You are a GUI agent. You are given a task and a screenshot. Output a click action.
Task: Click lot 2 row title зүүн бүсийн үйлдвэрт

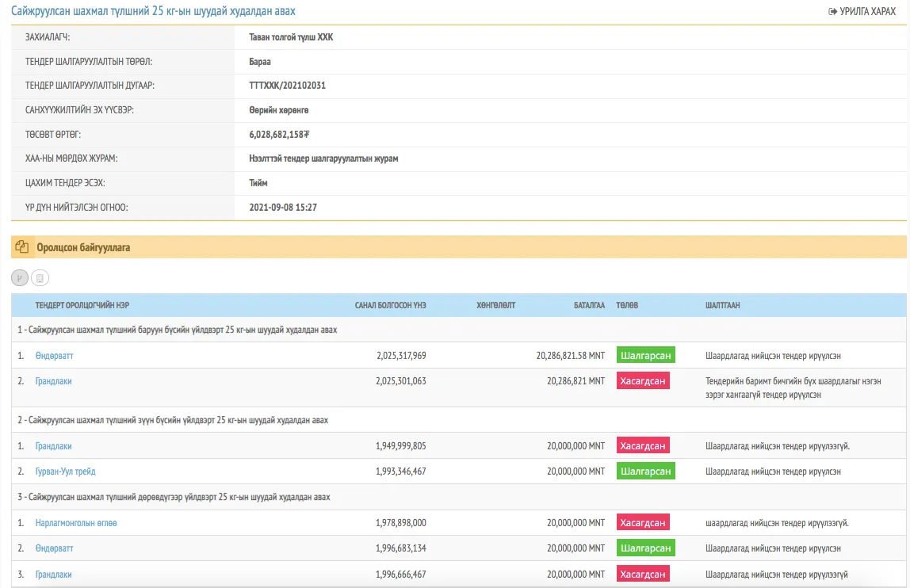(x=173, y=420)
